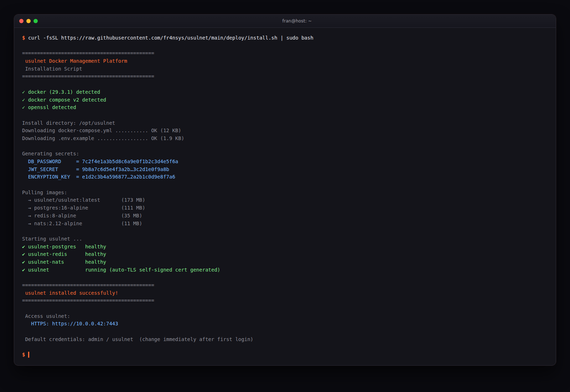570x392 pixels.
Task: Click the green maximize window button
Action: [x=36, y=21]
